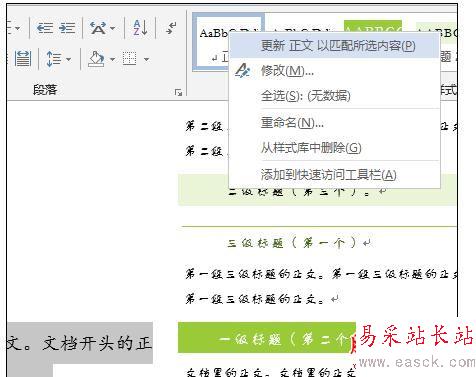The image size is (476, 377).
Task: Open the Asian layout (A with arrows) tool
Action: (98, 28)
